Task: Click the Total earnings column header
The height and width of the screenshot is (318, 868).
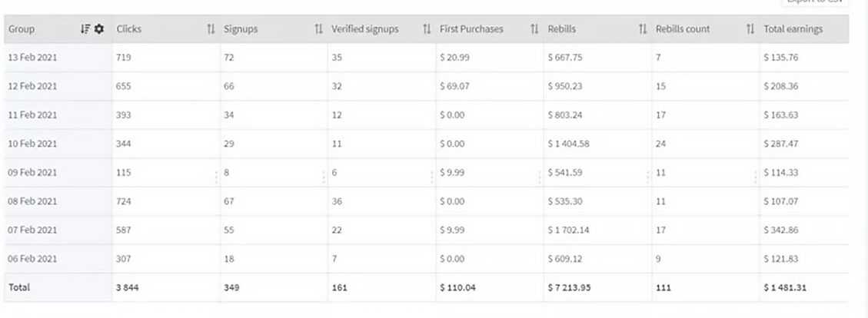Action: click(793, 29)
